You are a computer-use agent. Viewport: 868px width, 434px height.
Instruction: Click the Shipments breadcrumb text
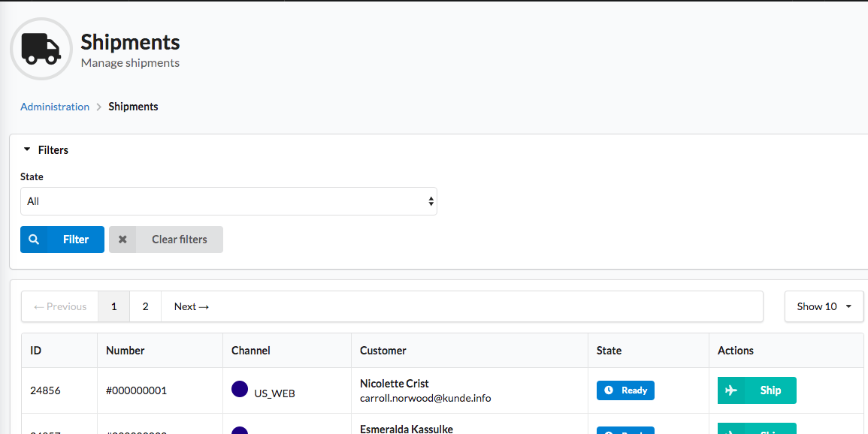(x=134, y=107)
